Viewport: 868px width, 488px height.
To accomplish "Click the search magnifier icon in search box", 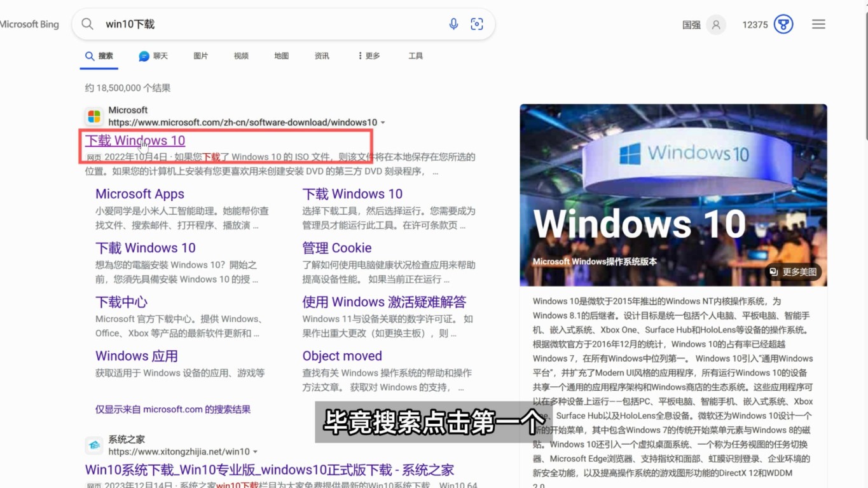I will pos(88,24).
